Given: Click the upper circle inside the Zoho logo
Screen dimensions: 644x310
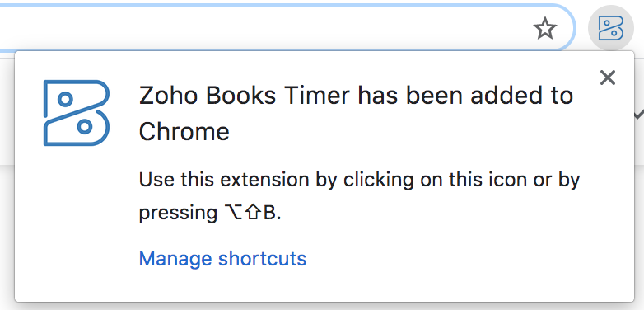Looking at the screenshot, I should (65, 99).
